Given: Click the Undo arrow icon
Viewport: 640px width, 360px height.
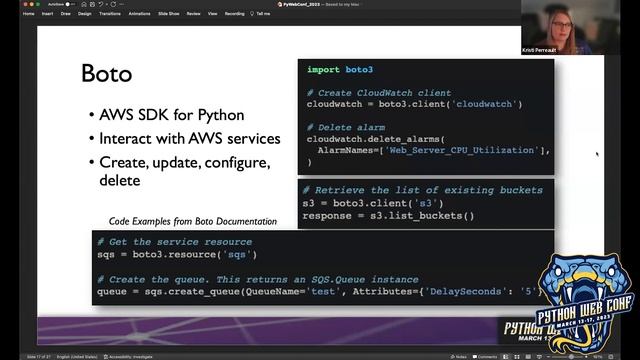Looking at the screenshot, I should coord(100,4).
